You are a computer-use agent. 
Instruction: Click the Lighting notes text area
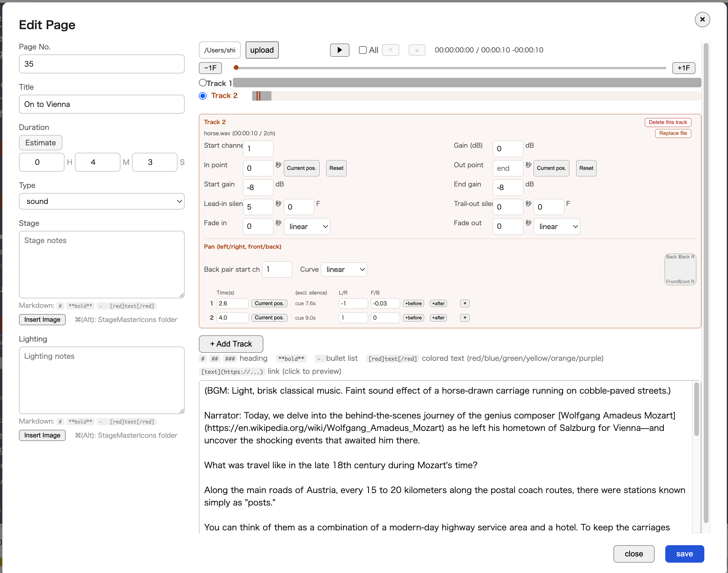102,380
